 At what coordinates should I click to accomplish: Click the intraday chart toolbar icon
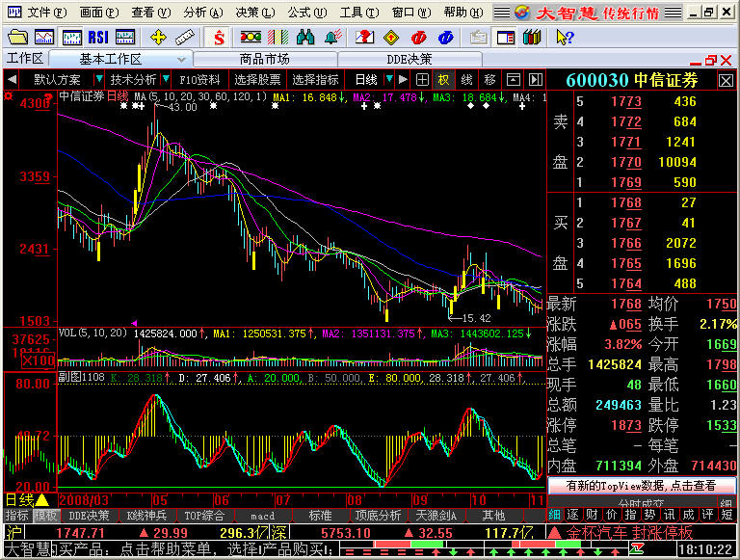pos(44,37)
